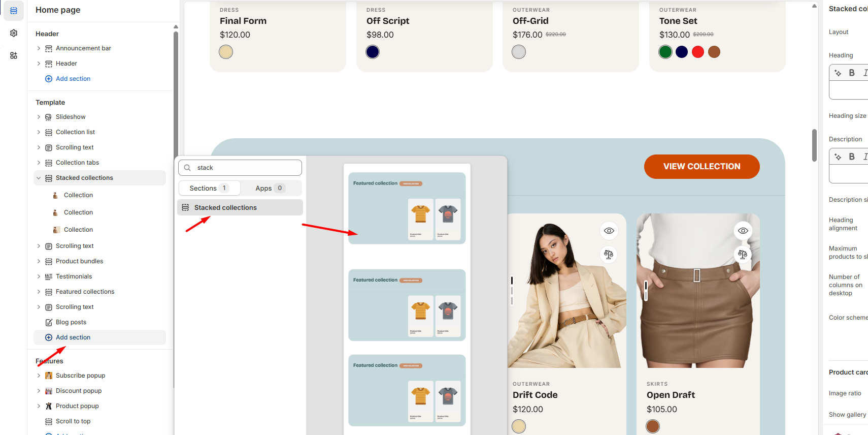868x435 pixels.
Task: Apply bold in the Description editor
Action: pyautogui.click(x=852, y=157)
